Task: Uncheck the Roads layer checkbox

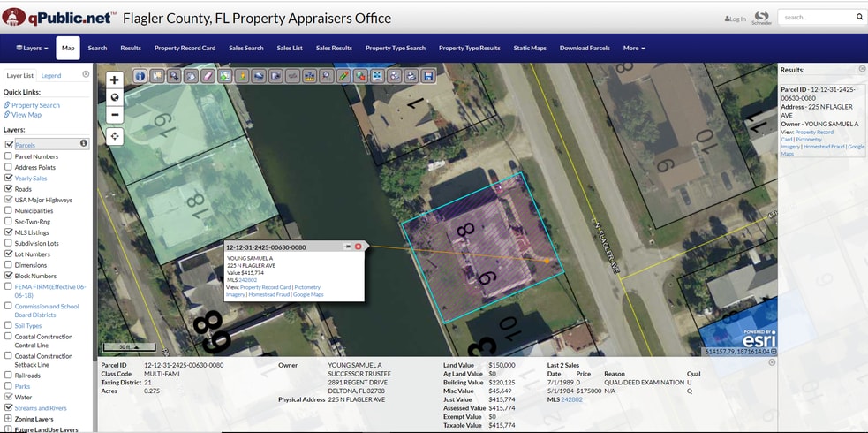Action: (9, 189)
